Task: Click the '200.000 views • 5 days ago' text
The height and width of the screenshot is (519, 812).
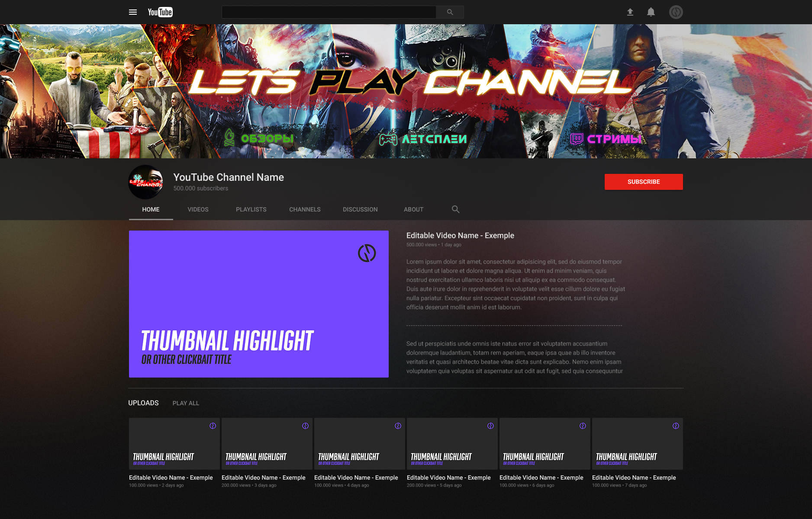Action: [434, 485]
